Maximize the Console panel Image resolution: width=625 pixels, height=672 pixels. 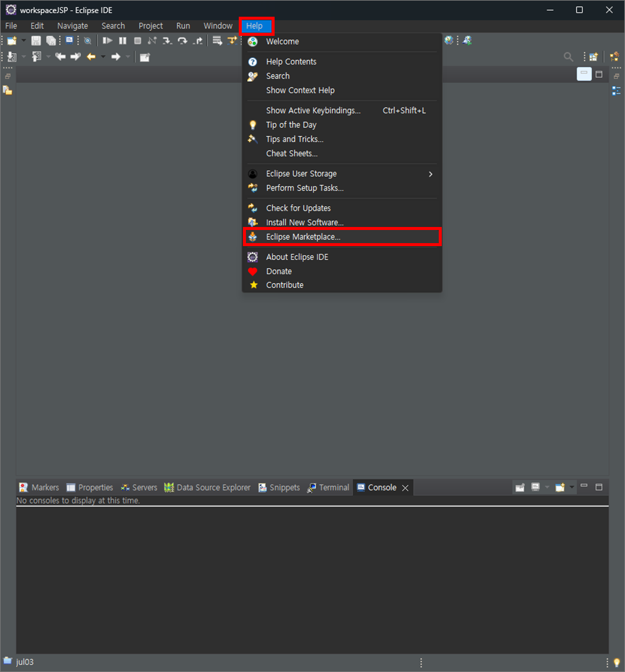[x=599, y=487]
